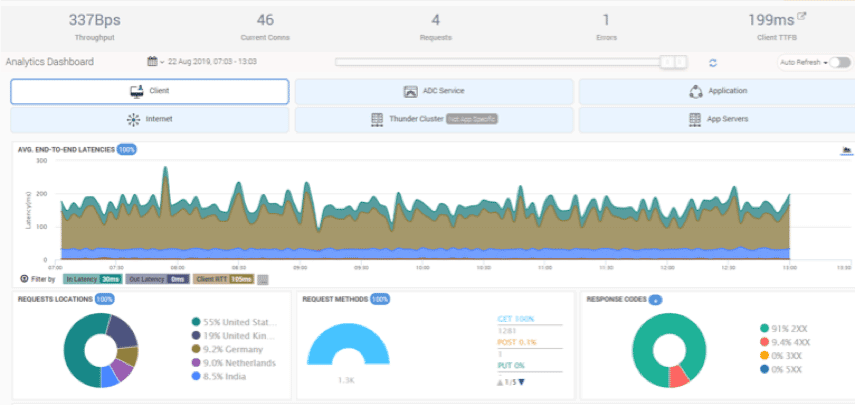Click the 337Bps Throughput metric
855x405 pixels.
[x=94, y=27]
